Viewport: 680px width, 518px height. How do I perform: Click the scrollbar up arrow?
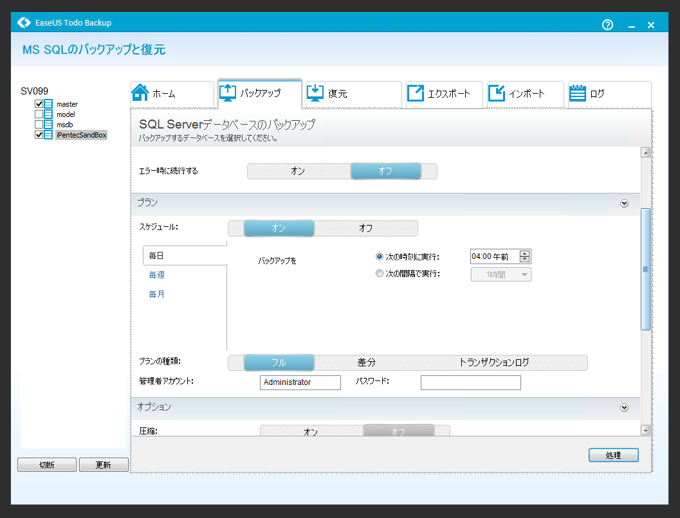[645, 153]
